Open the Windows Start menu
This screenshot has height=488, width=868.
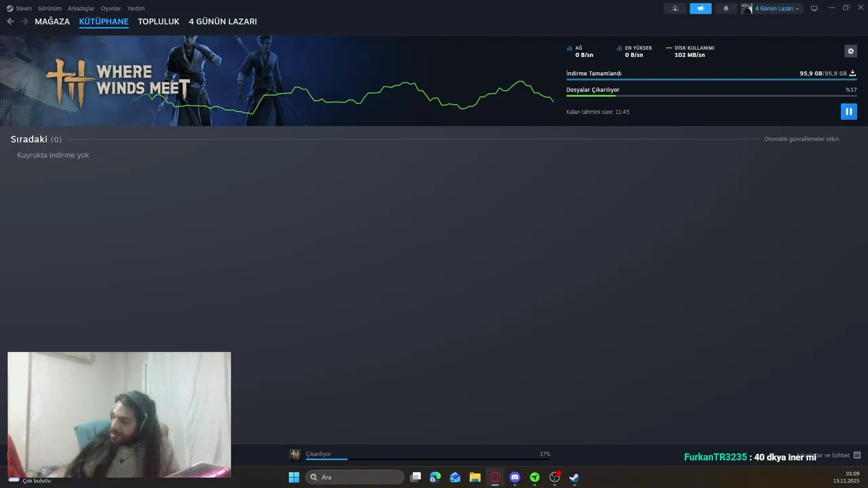coord(294,477)
